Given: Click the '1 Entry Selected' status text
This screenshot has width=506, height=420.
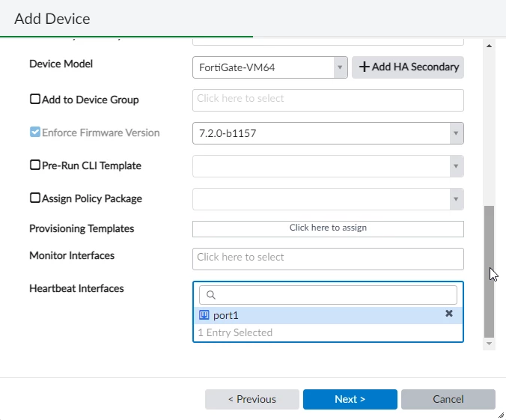Looking at the screenshot, I should pos(235,332).
